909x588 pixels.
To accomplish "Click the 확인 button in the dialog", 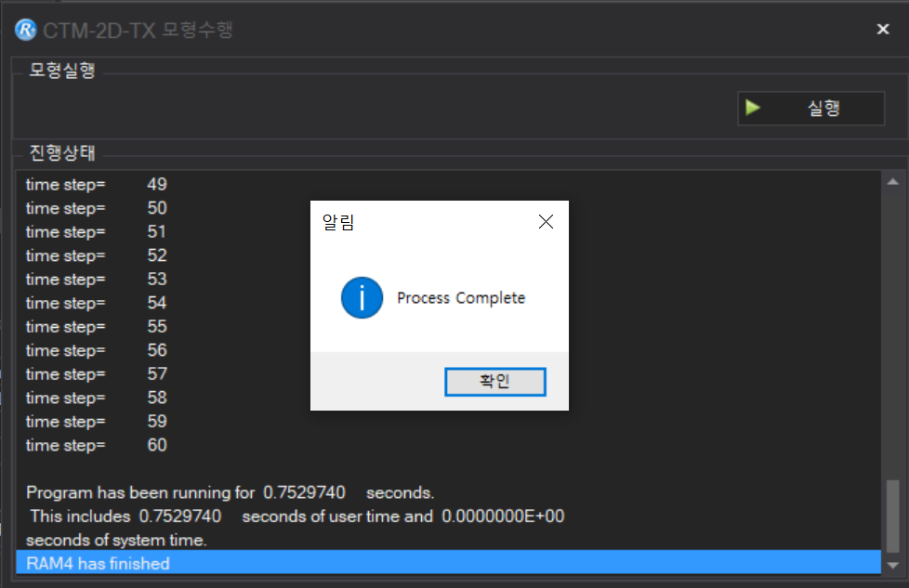I will tap(494, 382).
